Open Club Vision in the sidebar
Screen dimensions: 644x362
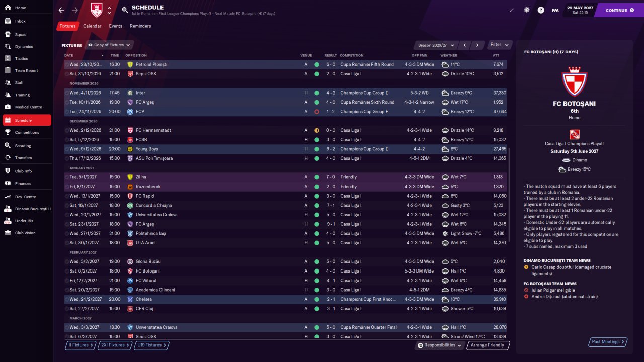pos(27,233)
